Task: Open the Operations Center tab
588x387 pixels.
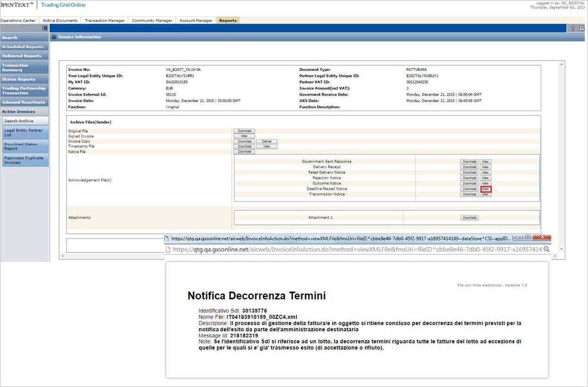Action: pos(18,20)
